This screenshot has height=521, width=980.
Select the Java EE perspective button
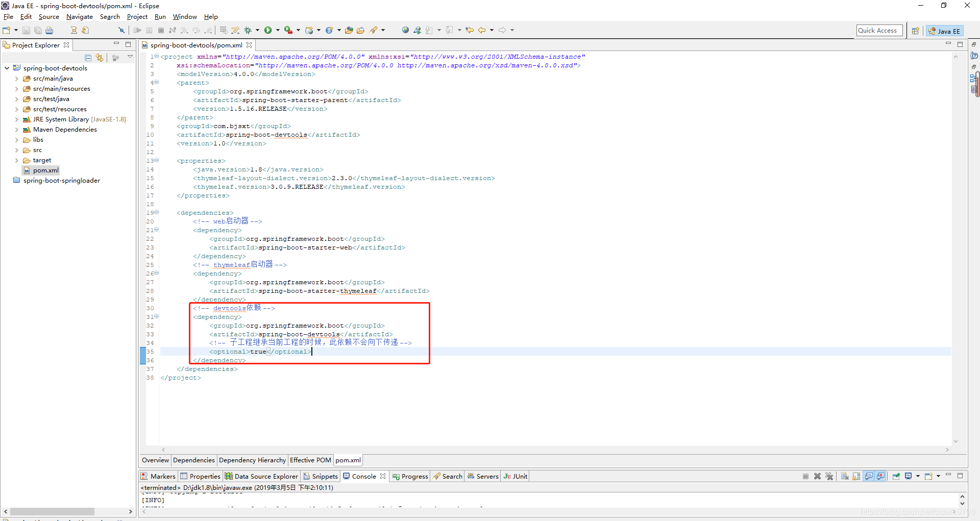pos(945,31)
